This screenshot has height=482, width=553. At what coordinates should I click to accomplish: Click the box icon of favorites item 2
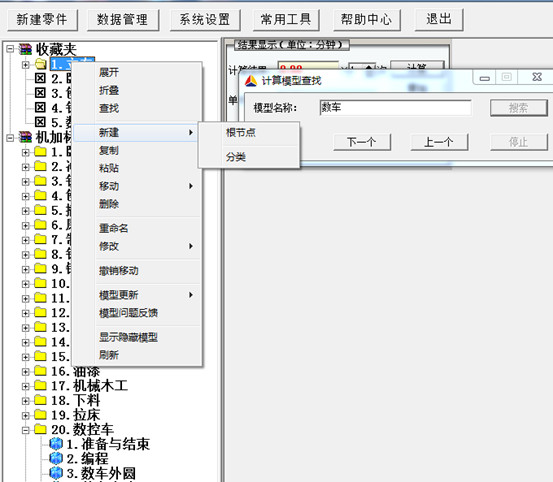pyautogui.click(x=40, y=78)
